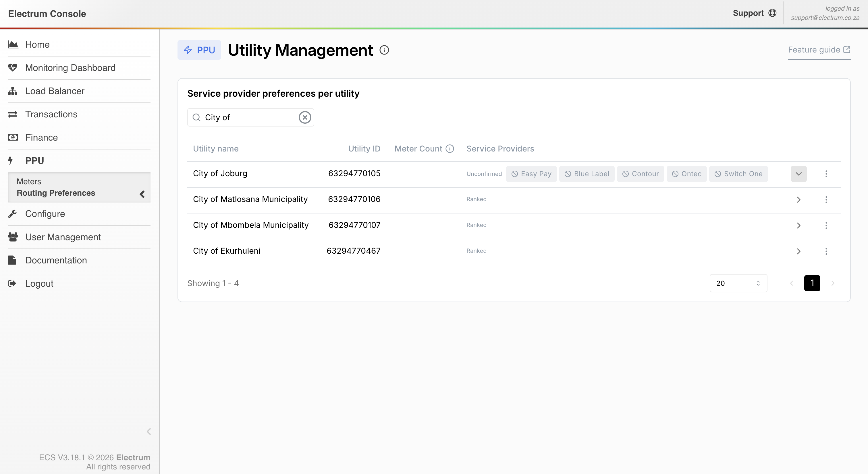Open the Meters submenu item

(x=29, y=181)
